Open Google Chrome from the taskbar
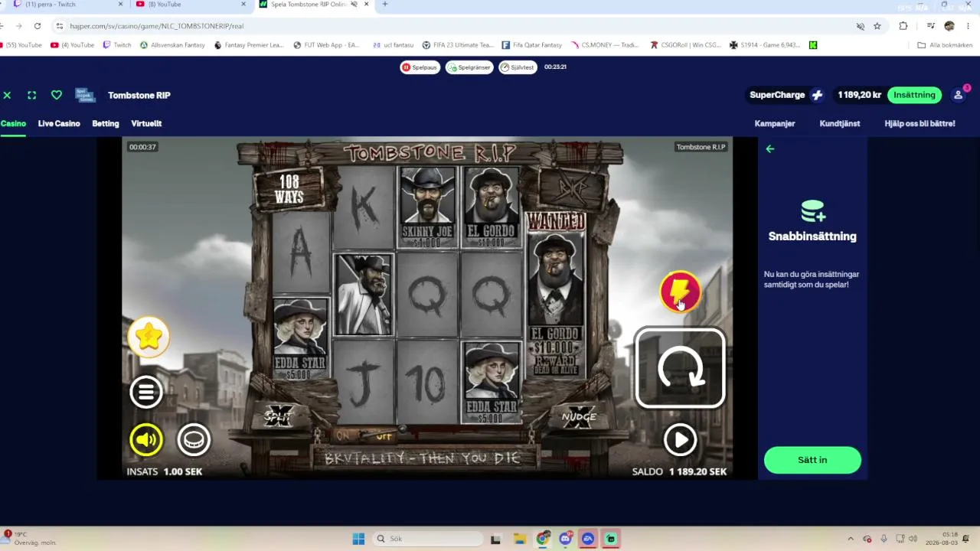Viewport: 980px width, 551px height. tap(542, 539)
